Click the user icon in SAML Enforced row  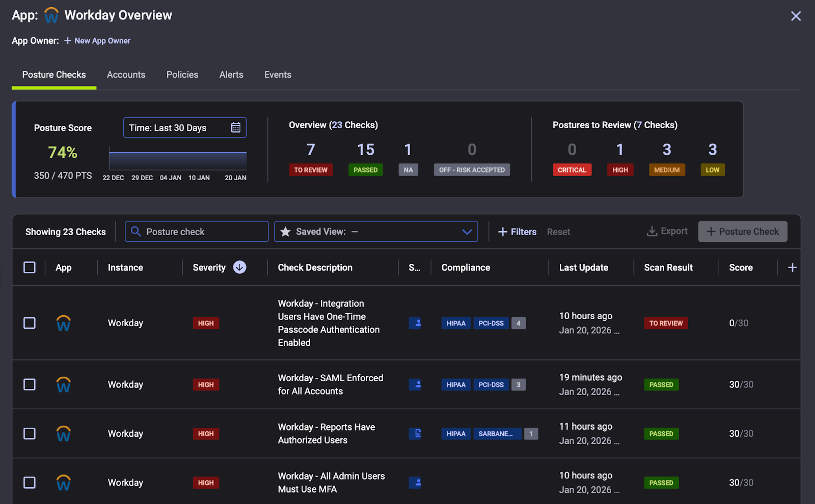pos(415,384)
